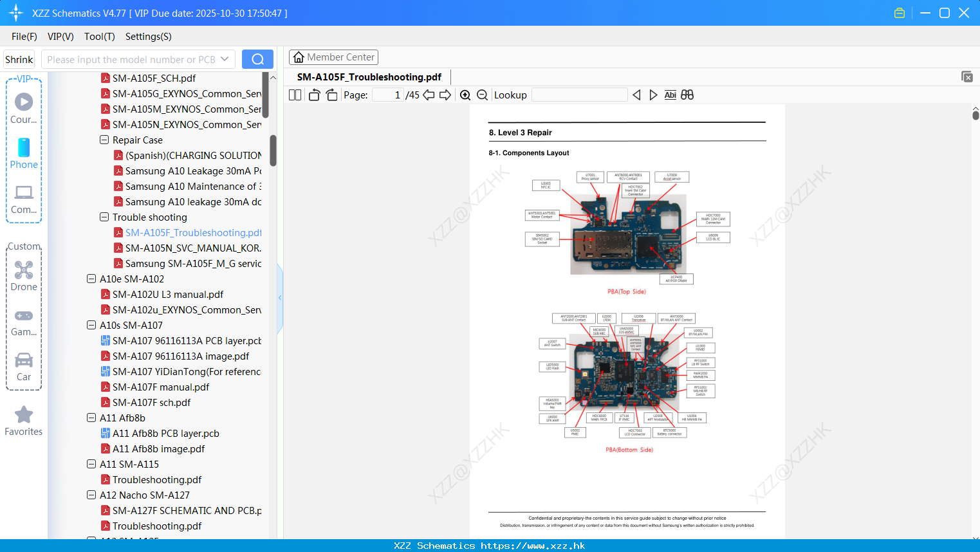Go to previous page arrow
The image size is (980, 552).
coord(429,95)
